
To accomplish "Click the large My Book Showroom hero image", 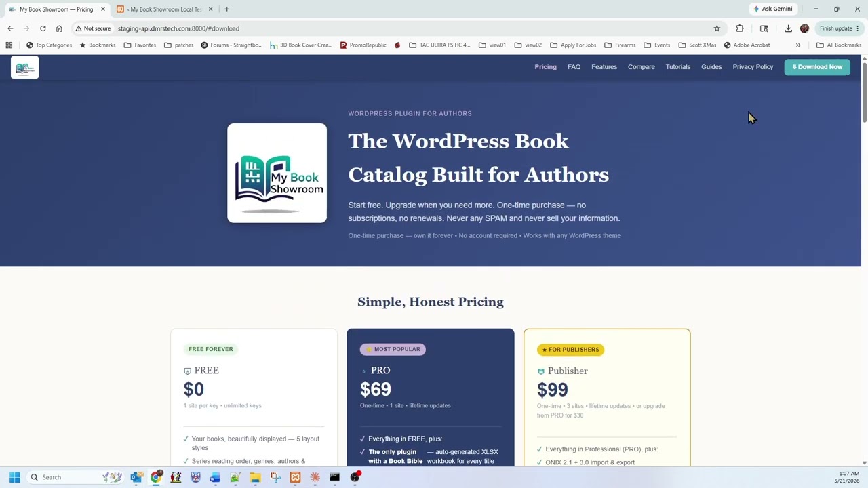I will (x=277, y=173).
